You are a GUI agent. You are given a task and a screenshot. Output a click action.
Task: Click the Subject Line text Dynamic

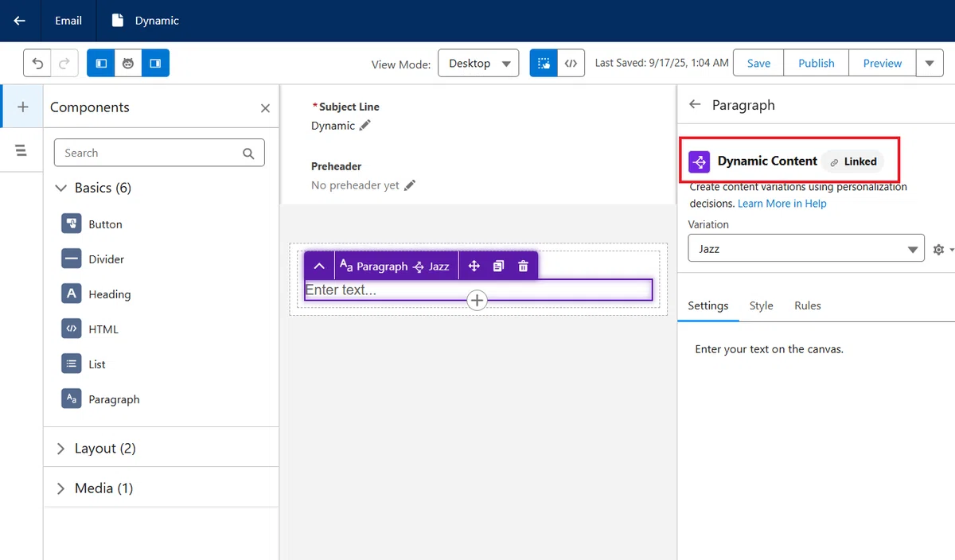[333, 126]
